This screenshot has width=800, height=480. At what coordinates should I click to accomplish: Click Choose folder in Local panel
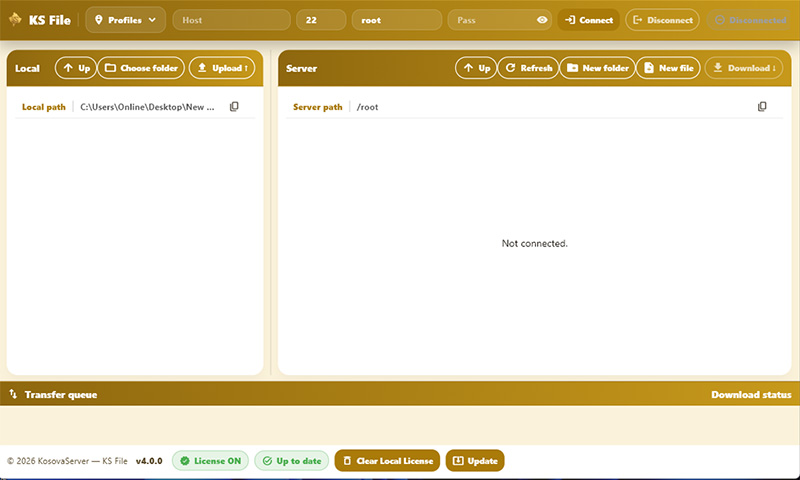141,68
